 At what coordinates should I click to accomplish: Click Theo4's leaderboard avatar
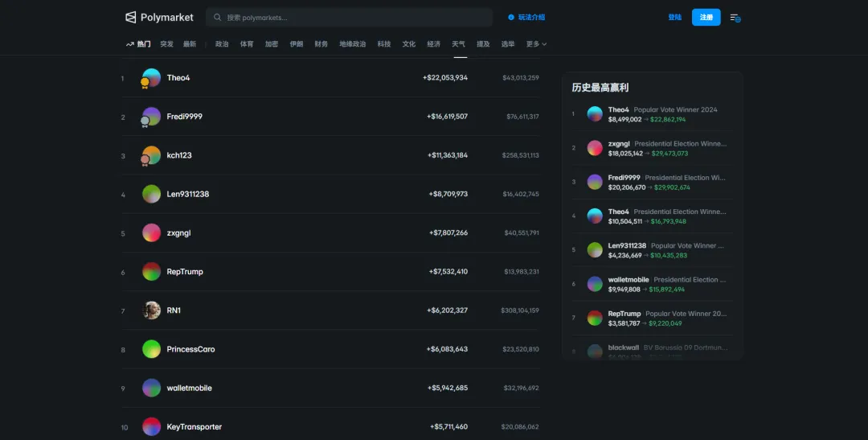click(x=151, y=77)
